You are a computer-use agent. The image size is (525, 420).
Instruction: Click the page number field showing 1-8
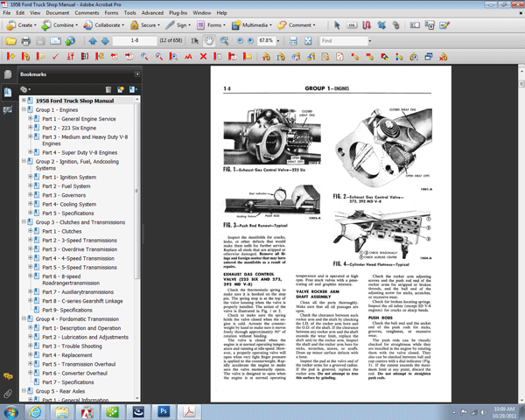(x=135, y=40)
